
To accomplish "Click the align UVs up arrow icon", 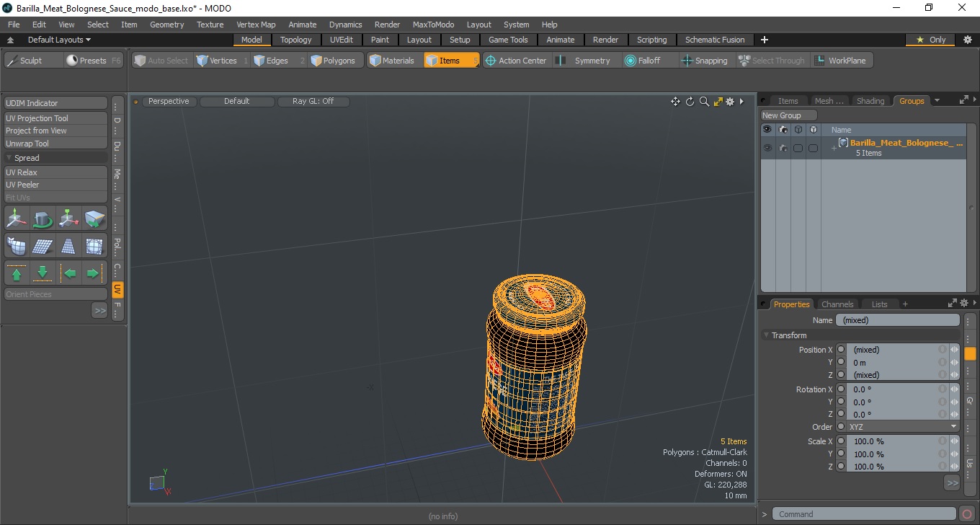I will click(17, 273).
